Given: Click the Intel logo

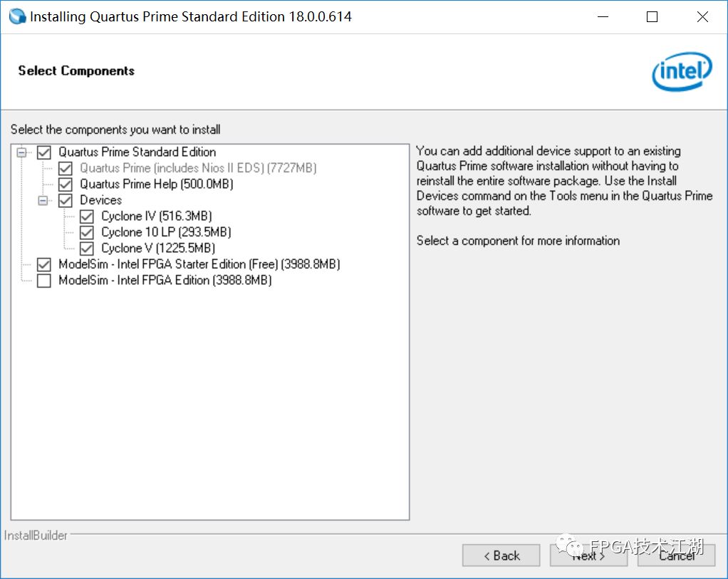Looking at the screenshot, I should 682,71.
